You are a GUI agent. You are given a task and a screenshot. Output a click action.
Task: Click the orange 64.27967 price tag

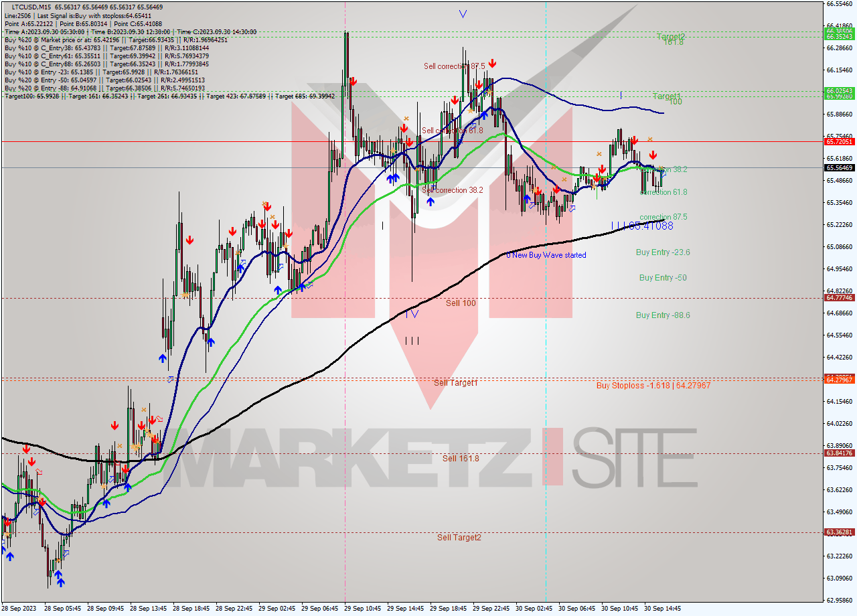[x=840, y=380]
